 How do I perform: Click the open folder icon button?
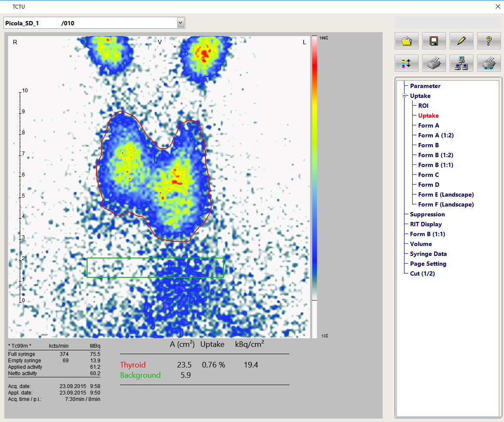(x=406, y=41)
